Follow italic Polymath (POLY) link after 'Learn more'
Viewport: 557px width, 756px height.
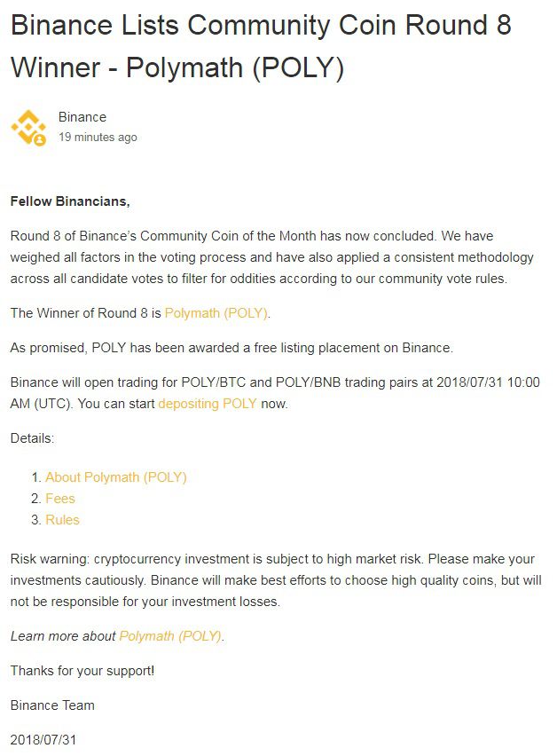[170, 636]
